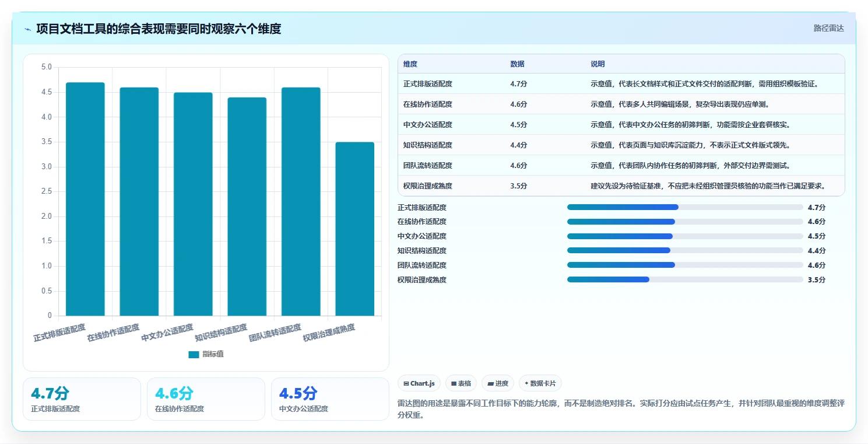Click the 5.0 y-axis label
The width and height of the screenshot is (868, 444).
click(x=47, y=68)
